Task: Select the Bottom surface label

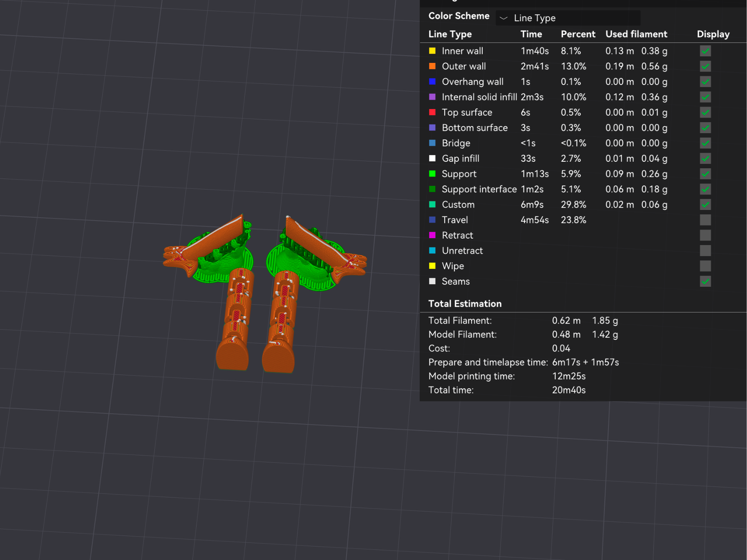Action: point(475,128)
